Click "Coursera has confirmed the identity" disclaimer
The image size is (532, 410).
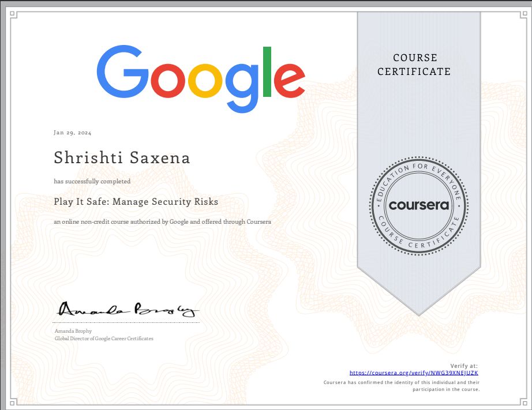(402, 386)
